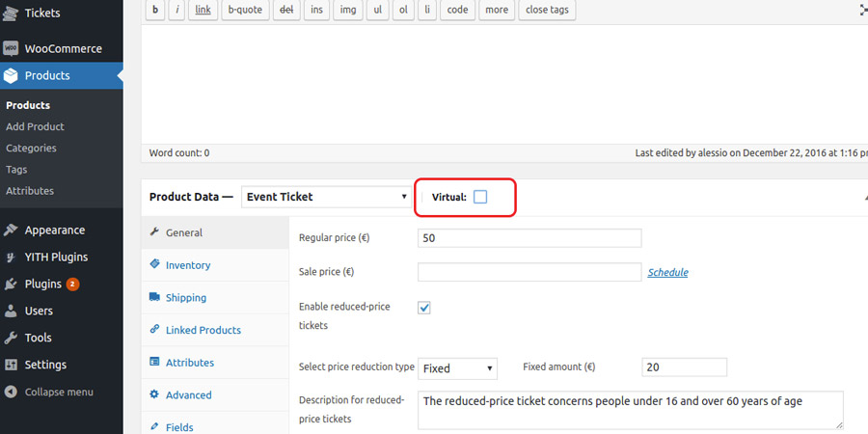Image resolution: width=868 pixels, height=434 pixels.
Task: Click the Plugins plug icon
Action: pos(11,285)
